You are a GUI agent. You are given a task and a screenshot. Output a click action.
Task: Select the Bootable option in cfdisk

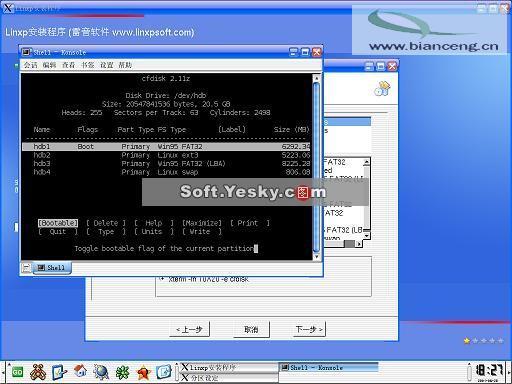pos(58,223)
